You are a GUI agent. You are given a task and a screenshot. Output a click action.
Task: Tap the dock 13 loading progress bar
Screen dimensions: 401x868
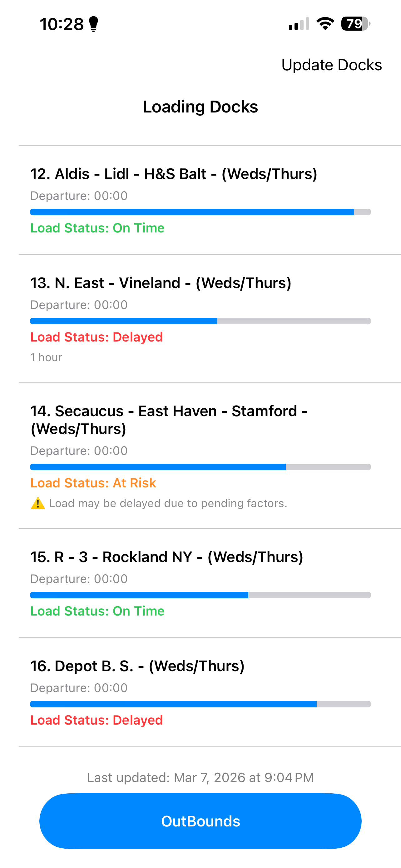(200, 321)
